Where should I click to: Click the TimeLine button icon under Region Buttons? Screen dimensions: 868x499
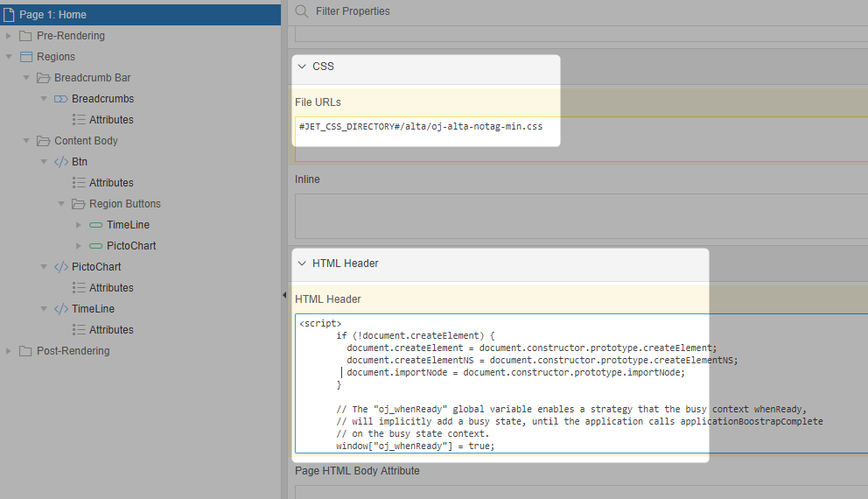[96, 225]
